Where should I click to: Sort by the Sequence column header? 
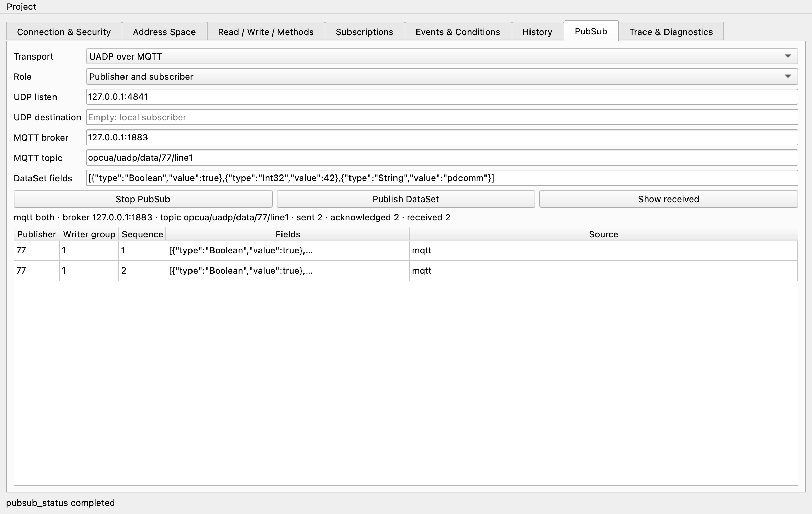point(142,234)
